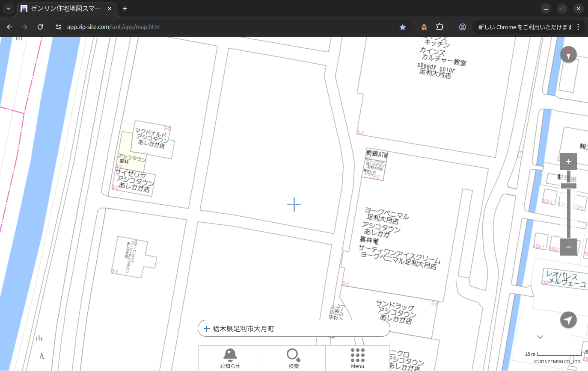This screenshot has width=588, height=371.
Task: Click the forward navigation arrow
Action: [x=25, y=27]
